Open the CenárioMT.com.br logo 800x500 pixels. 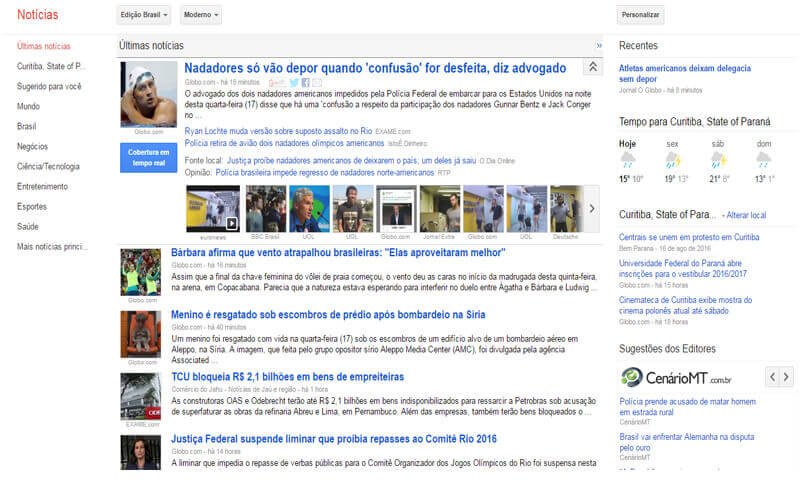tap(676, 378)
